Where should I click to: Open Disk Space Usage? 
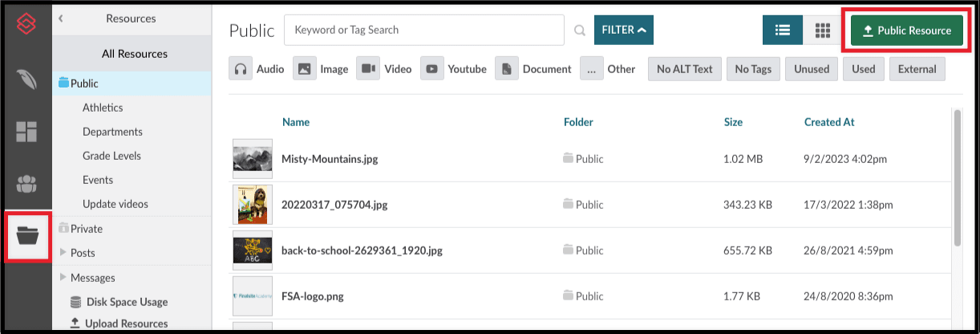(x=119, y=302)
